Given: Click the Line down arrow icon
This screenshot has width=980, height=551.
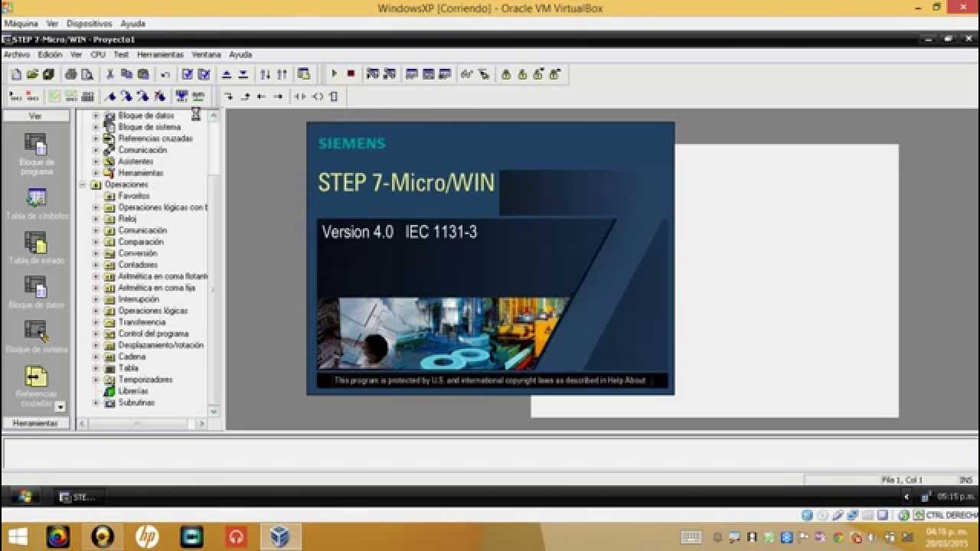Looking at the screenshot, I should click(228, 96).
